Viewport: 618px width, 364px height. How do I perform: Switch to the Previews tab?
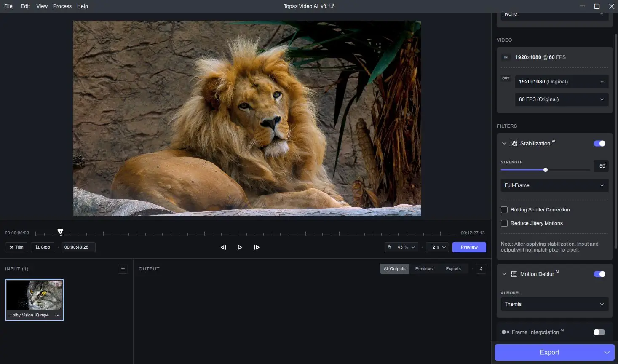point(424,269)
